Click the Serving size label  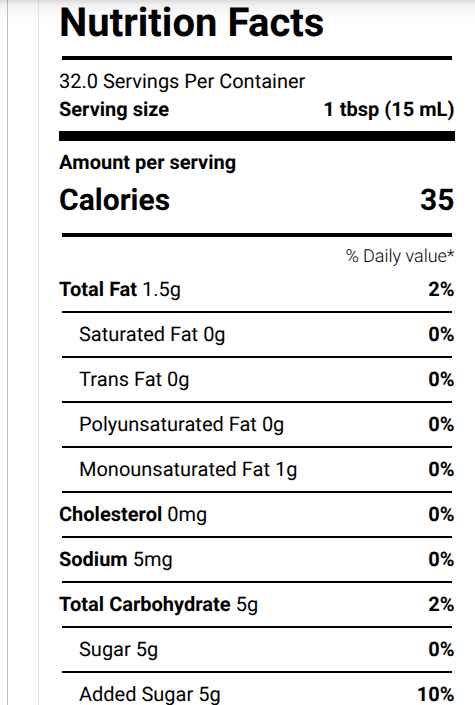coord(114,109)
